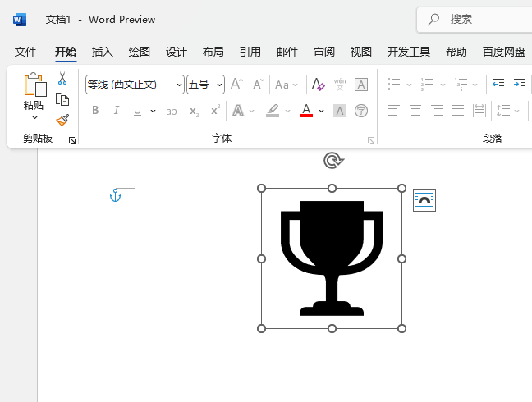The height and width of the screenshot is (402, 532).
Task: Click the Paste clipboard icon
Action: pos(34,85)
